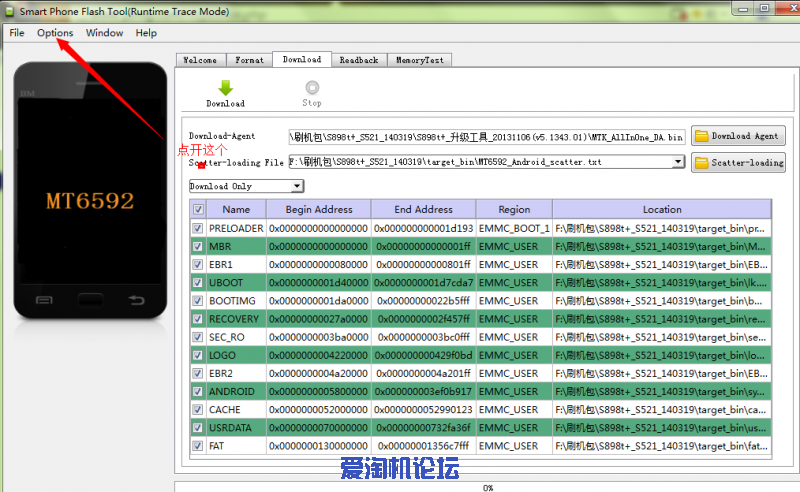
Task: Click the Download Agent folder button
Action: tap(738, 136)
